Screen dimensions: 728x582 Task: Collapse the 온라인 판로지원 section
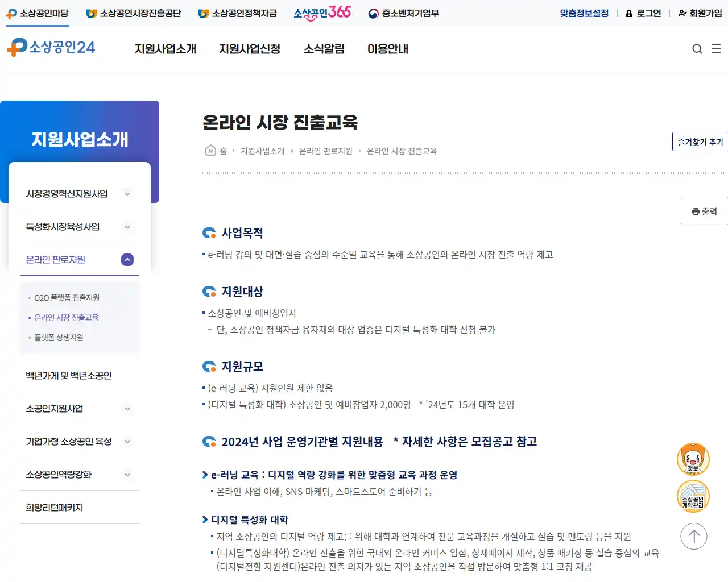[x=127, y=260]
